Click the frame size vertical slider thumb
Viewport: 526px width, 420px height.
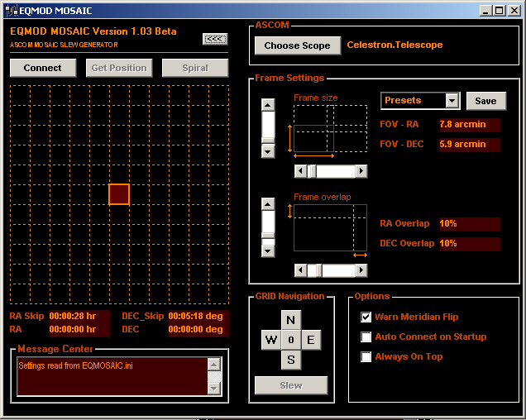pos(268,141)
